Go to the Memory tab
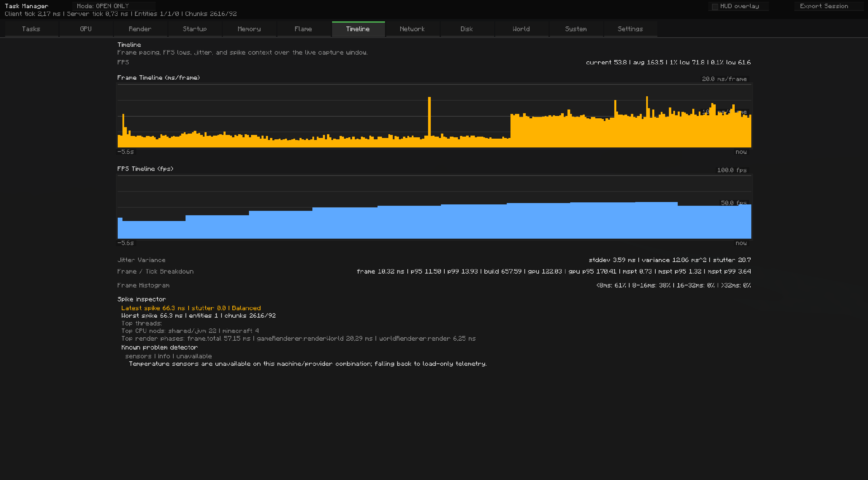Screen dimensions: 868x480 (249, 29)
